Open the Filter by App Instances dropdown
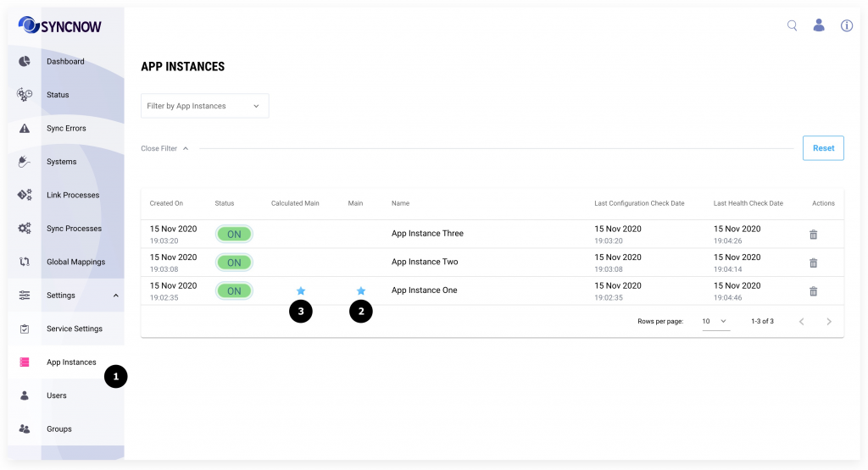This screenshot has width=868, height=470. coord(205,106)
